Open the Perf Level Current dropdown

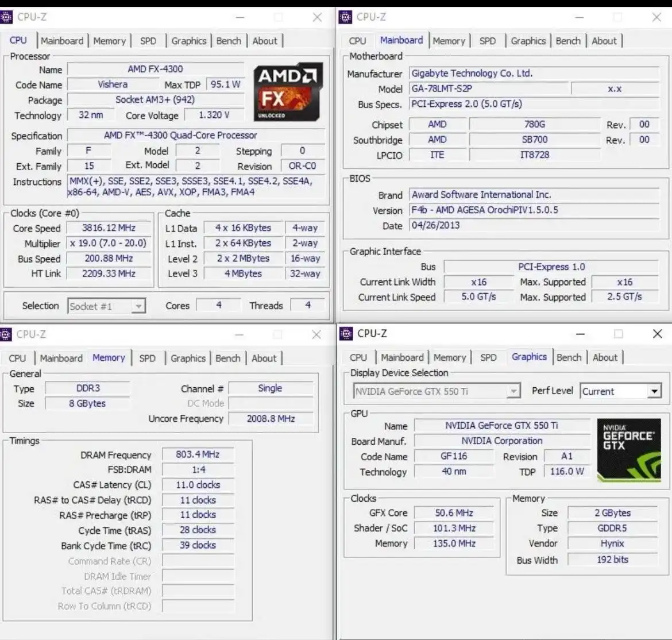click(x=654, y=391)
